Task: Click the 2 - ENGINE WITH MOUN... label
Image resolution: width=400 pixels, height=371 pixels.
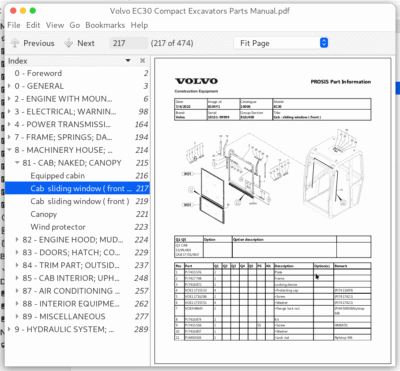Action: point(63,99)
